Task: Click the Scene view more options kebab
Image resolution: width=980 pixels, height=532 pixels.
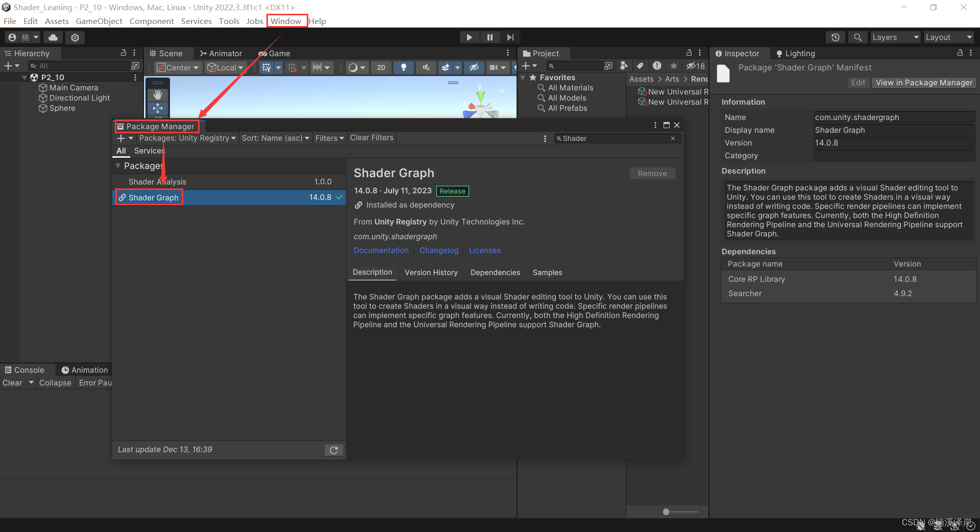Action: (508, 53)
